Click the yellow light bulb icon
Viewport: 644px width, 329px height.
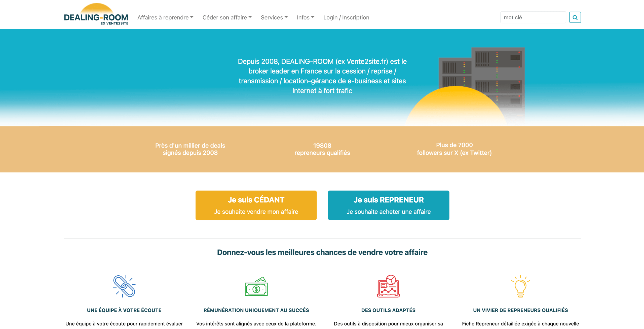click(x=520, y=286)
